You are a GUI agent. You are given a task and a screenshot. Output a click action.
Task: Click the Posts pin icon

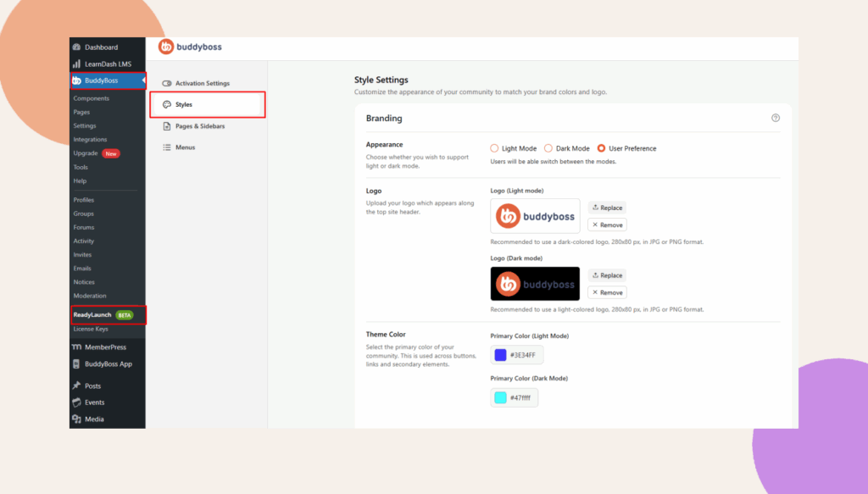76,386
